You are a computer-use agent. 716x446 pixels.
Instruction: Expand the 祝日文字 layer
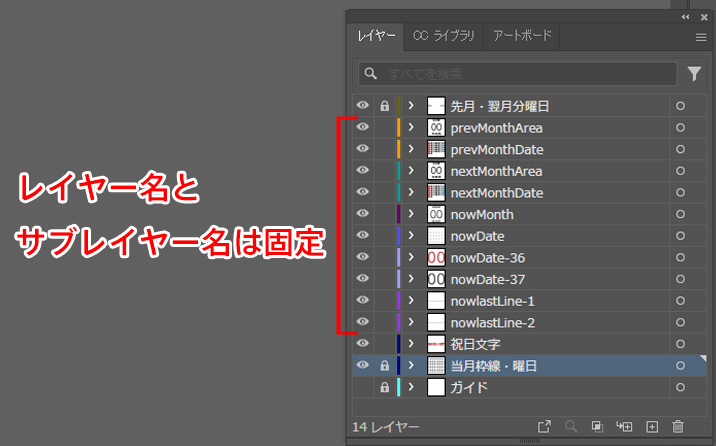411,344
